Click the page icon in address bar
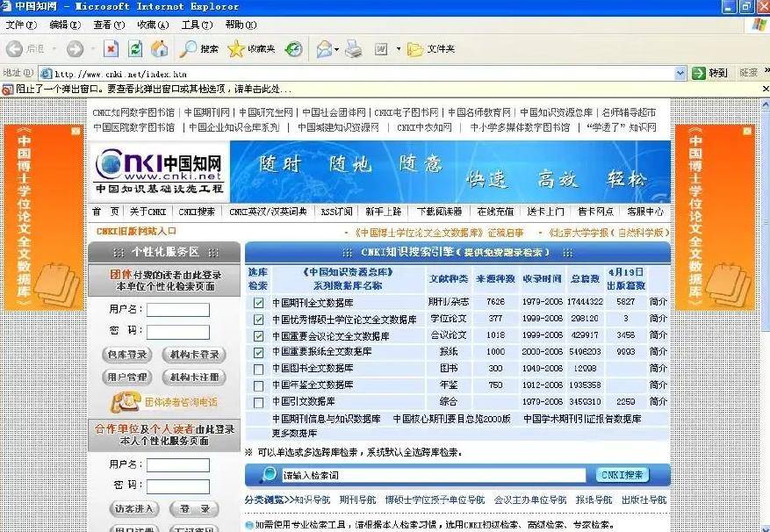770x532 pixels. pos(47,73)
